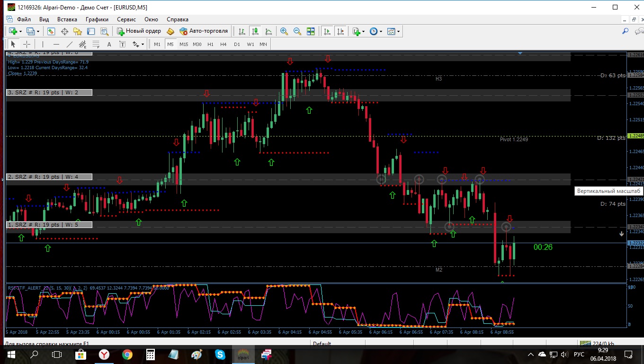Image resolution: width=644 pixels, height=364 pixels.
Task: Select the arrow Cursor tool
Action: (x=13, y=44)
